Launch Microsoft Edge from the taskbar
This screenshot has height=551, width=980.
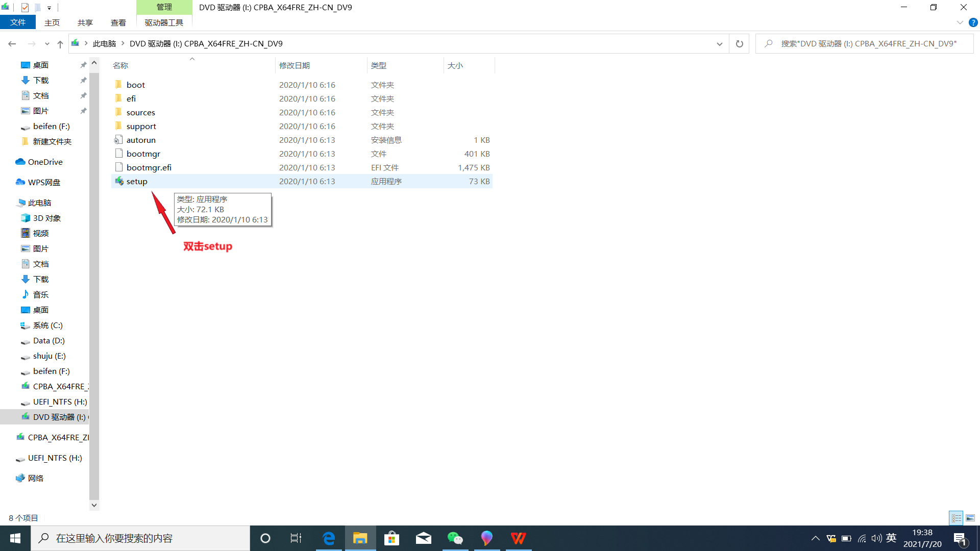(329, 538)
